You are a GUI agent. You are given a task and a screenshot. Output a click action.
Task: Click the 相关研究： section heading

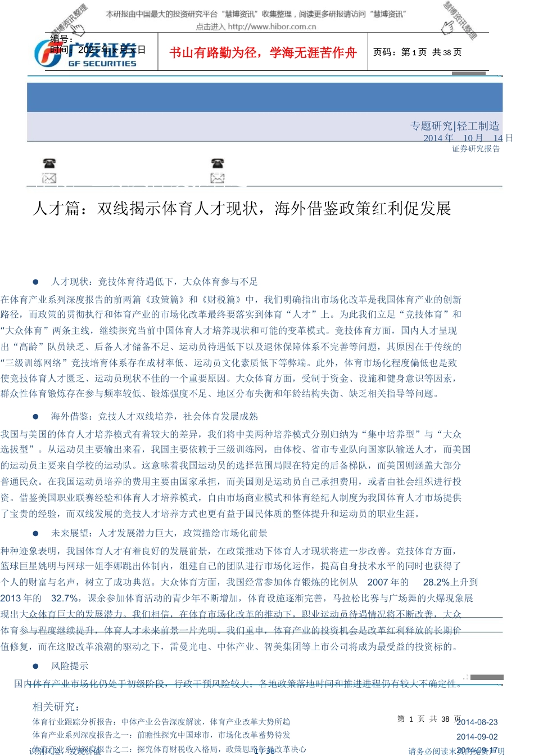[56, 707]
